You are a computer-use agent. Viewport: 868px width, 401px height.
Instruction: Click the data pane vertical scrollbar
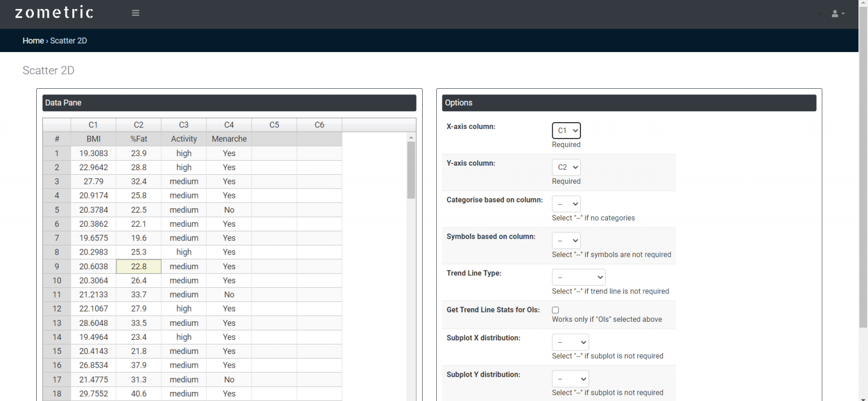point(411,170)
